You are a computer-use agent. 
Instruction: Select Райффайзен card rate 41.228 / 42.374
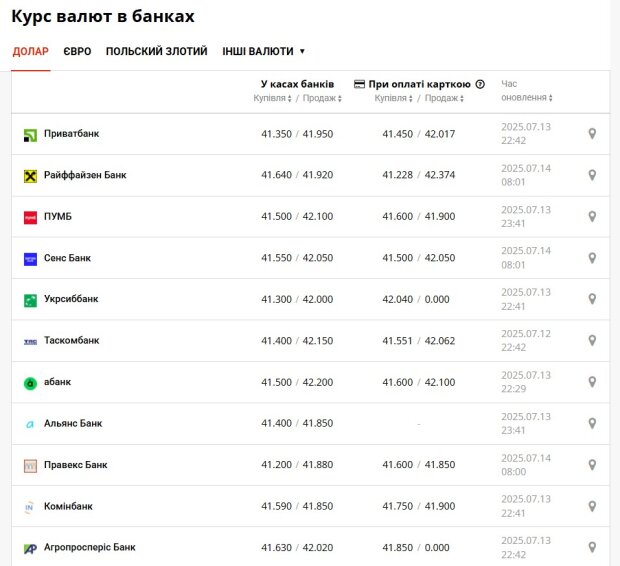coord(419,175)
